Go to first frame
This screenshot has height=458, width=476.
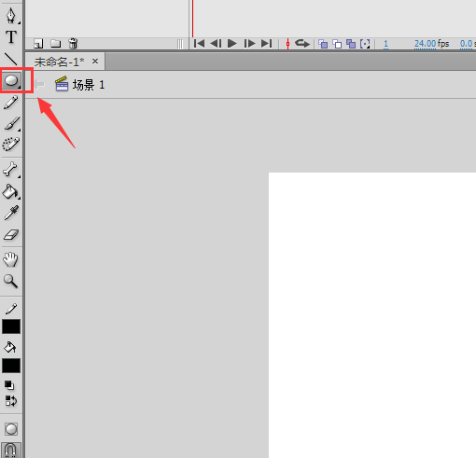(x=199, y=44)
